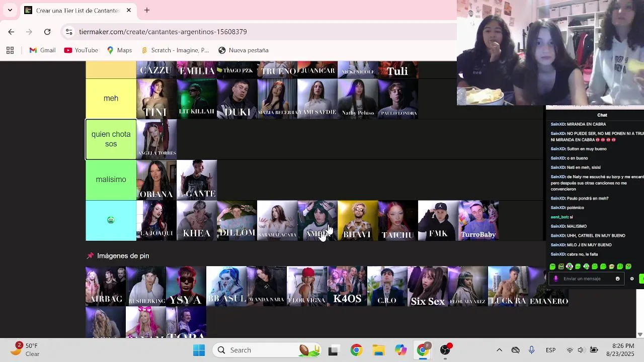This screenshot has width=644, height=362.
Task: Select the C.R.O image
Action: tap(387, 286)
